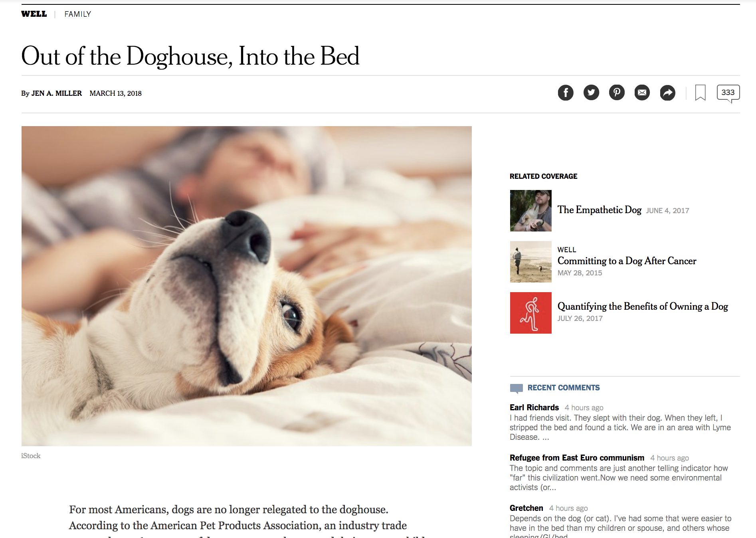The image size is (756, 538).
Task: Open more share options arrow icon
Action: point(668,93)
